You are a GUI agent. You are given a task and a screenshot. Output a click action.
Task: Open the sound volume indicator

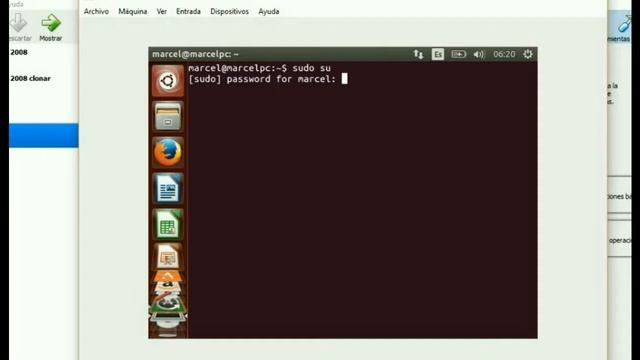coord(479,54)
